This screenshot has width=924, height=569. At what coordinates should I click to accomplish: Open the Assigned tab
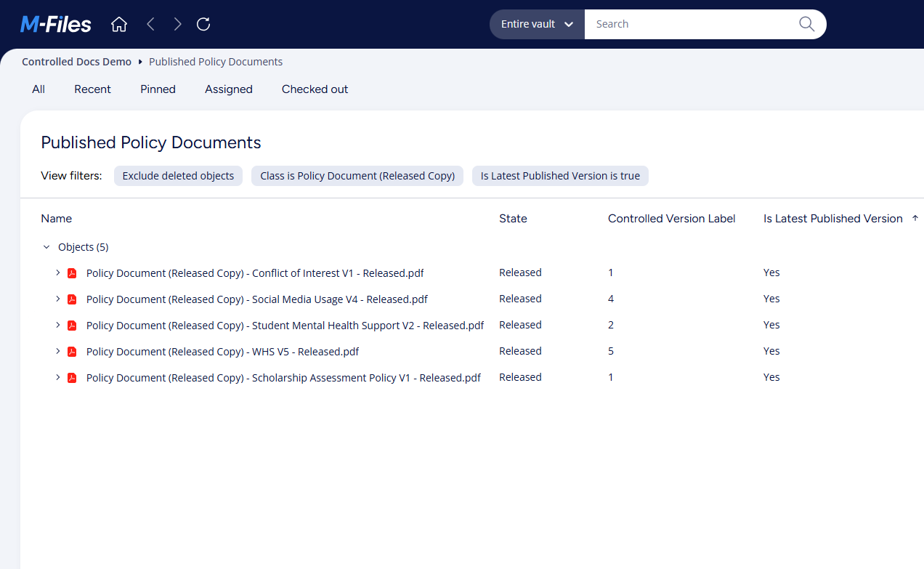pos(229,89)
